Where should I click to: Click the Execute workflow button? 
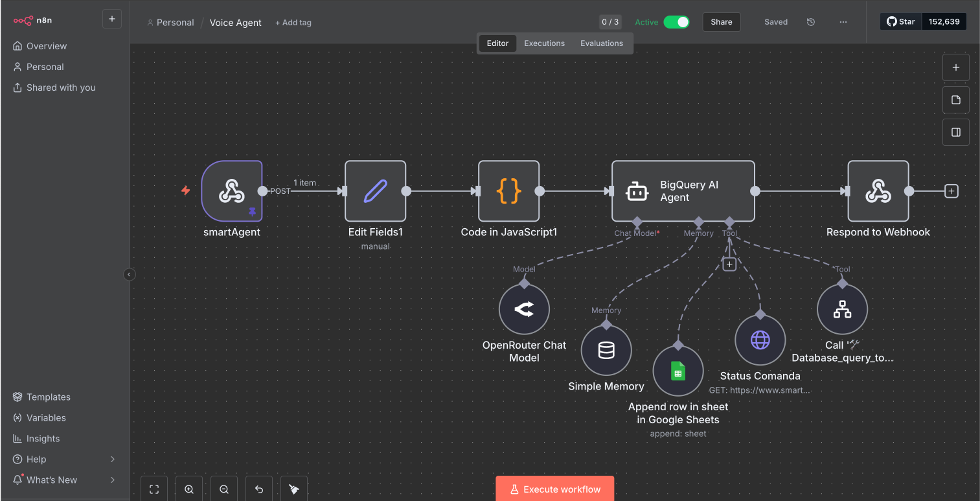(x=554, y=489)
